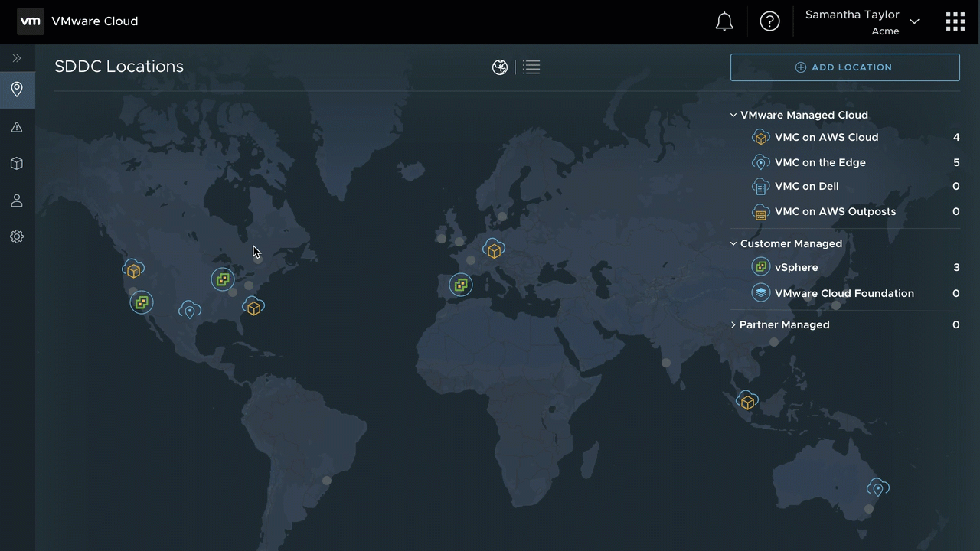Expand the Samantha Taylor account dropdown
This screenshot has width=980, height=551.
coord(914,21)
